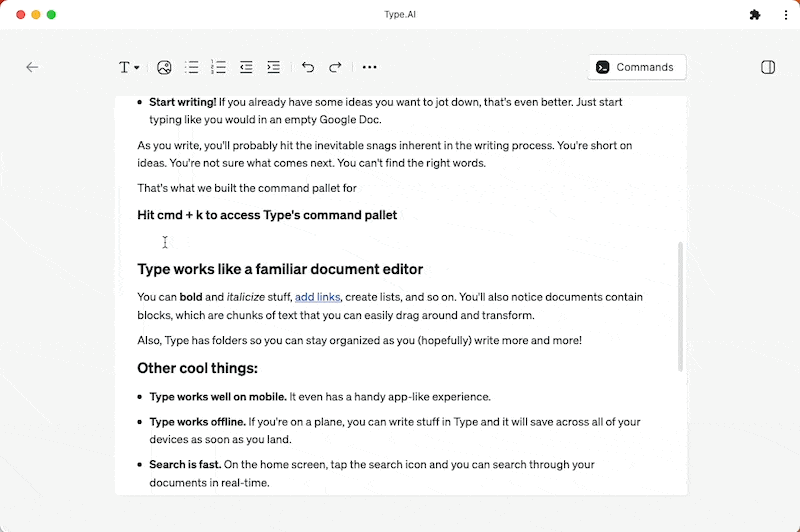Screen dimensions: 800x532
Task: Click the 'Type works well on mobile.' text
Action: point(218,397)
